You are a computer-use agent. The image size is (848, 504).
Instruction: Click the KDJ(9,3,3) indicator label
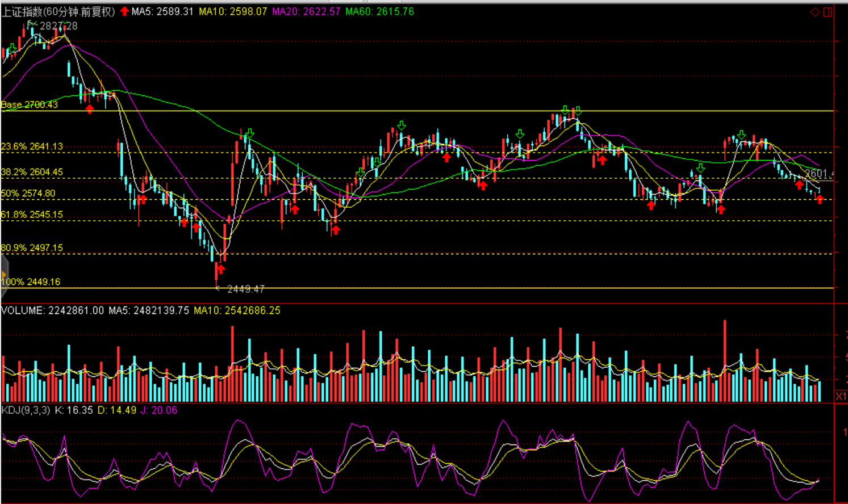pos(26,410)
